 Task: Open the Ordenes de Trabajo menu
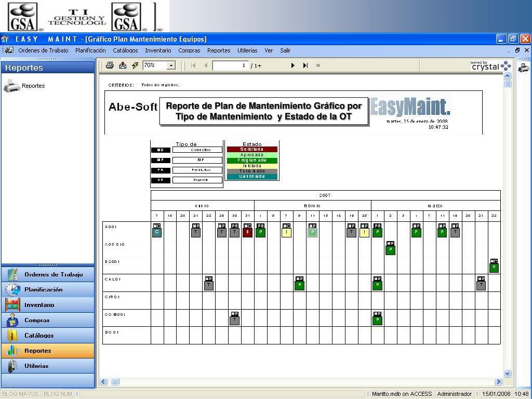(44, 50)
